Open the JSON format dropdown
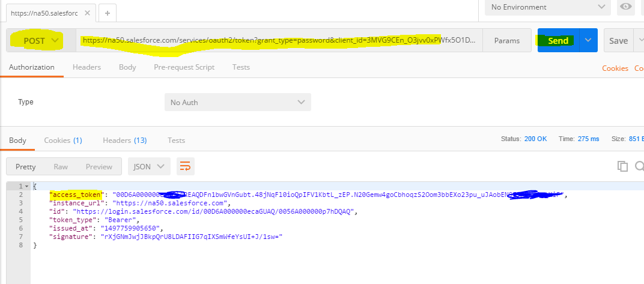 (149, 167)
